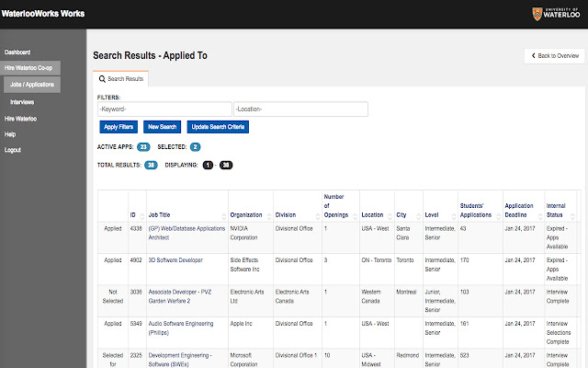Click the Total Results badge 38
Viewport: 588px width, 368px height.
click(151, 165)
